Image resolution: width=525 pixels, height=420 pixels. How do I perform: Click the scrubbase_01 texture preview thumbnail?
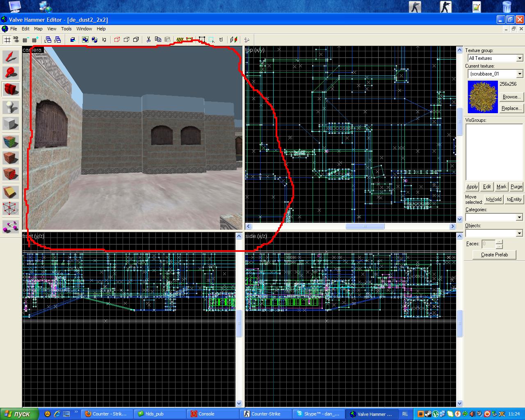tap(483, 97)
